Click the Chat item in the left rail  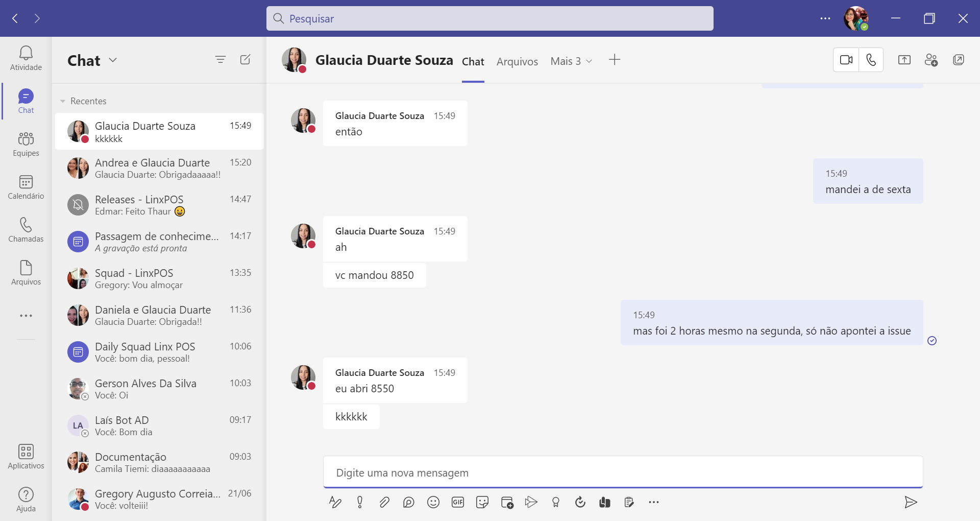26,101
